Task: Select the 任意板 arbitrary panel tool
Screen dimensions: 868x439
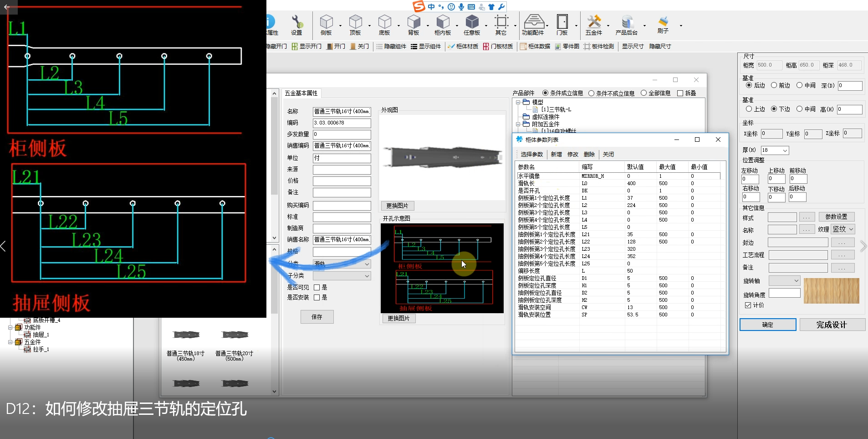Action: (x=472, y=25)
